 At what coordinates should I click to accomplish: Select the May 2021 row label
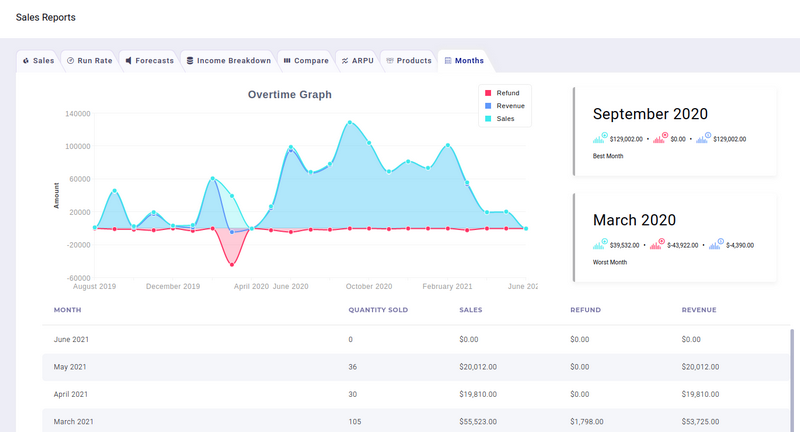(x=70, y=367)
